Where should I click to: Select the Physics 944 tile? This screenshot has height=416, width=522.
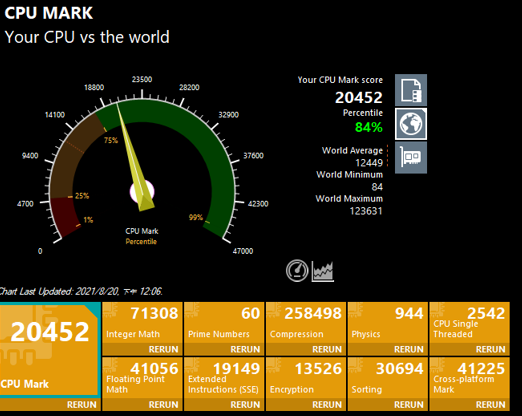click(388, 323)
